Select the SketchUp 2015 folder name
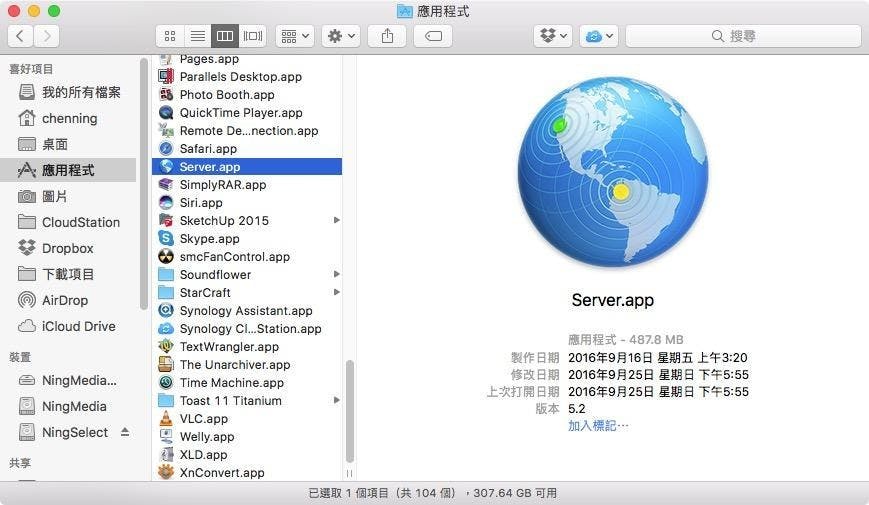 click(224, 221)
